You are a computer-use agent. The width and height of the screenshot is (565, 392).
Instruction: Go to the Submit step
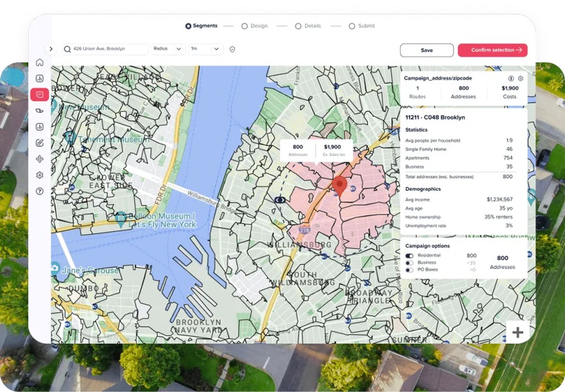coord(362,26)
